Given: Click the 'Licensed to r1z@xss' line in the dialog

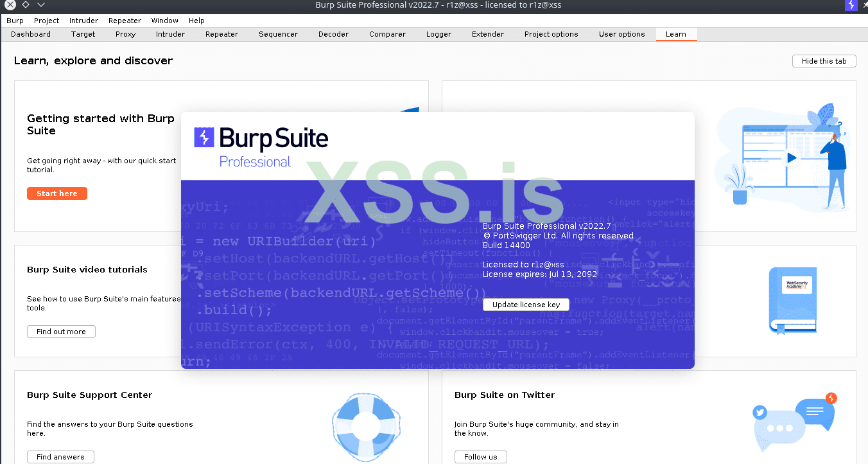Looking at the screenshot, I should tap(523, 265).
